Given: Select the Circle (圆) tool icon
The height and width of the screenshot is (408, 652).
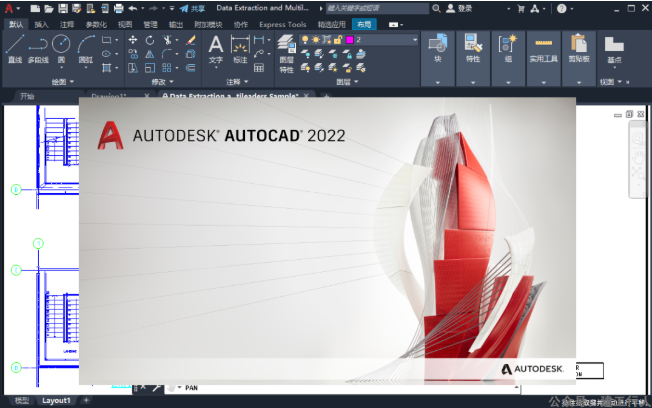Looking at the screenshot, I should [61, 44].
